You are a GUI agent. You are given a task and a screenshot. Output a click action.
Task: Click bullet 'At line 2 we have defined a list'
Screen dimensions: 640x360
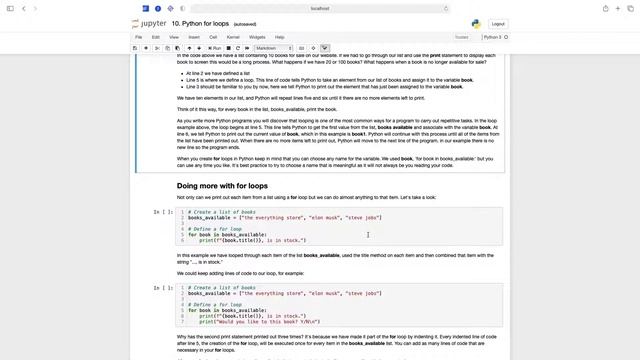pyautogui.click(x=218, y=73)
